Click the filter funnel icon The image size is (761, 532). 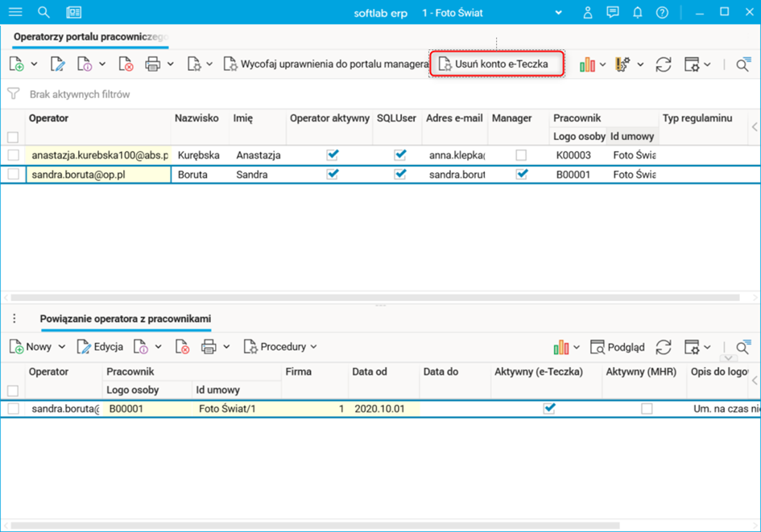point(14,93)
